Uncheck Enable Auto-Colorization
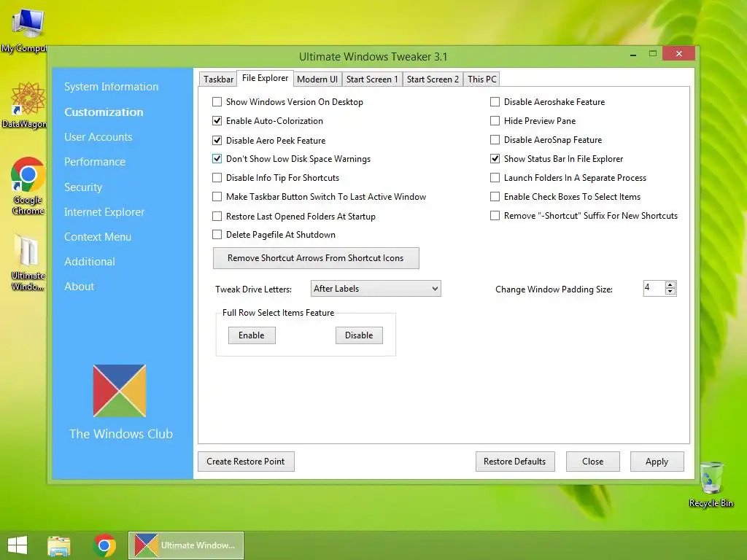 (217, 121)
